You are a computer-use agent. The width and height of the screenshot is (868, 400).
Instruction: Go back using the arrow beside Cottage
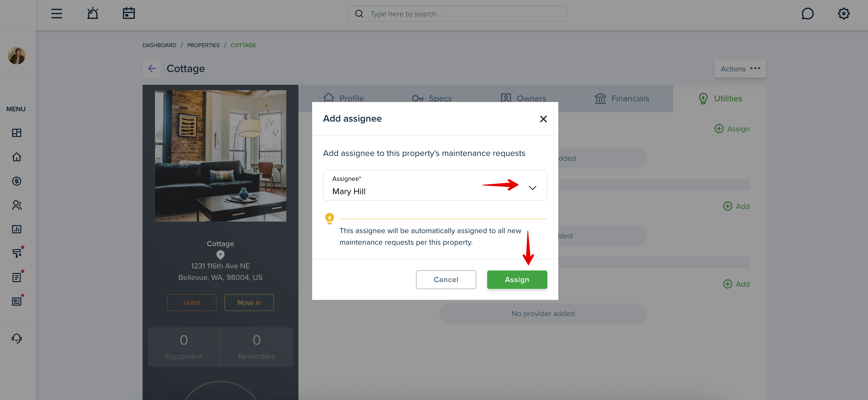click(152, 68)
